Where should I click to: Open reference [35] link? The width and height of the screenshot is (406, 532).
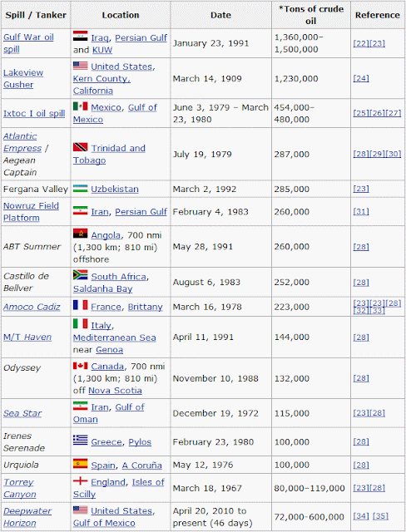380,516
